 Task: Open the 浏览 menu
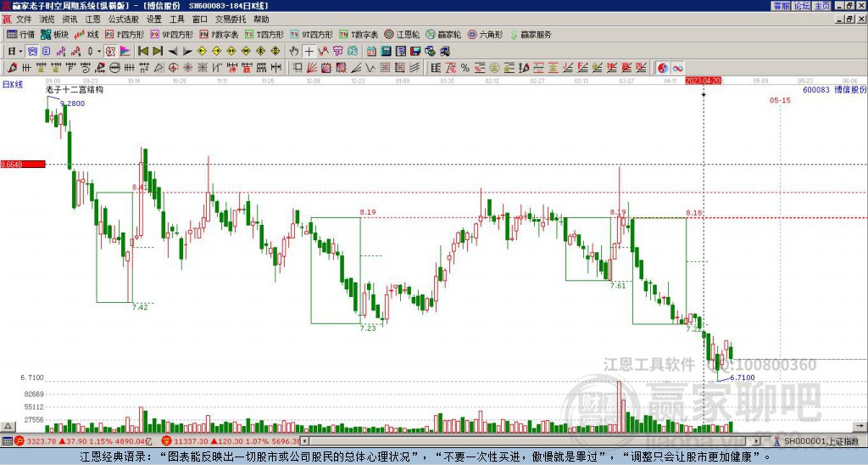(x=47, y=20)
